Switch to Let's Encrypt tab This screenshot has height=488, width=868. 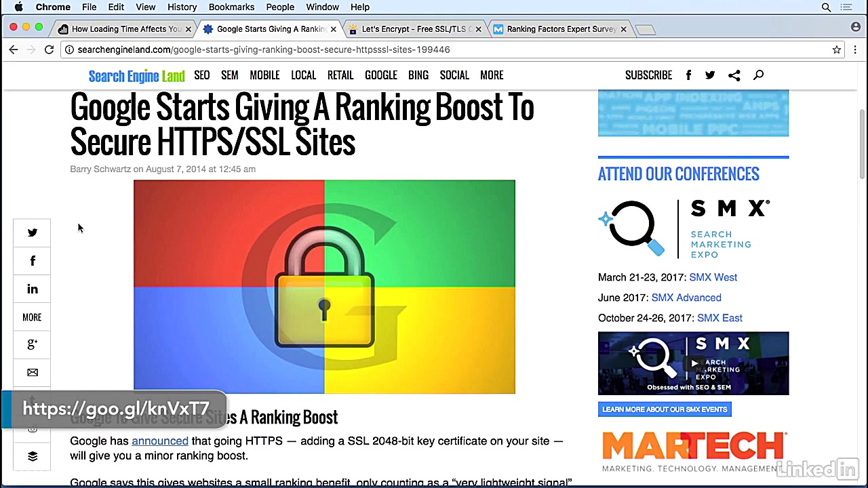click(415, 29)
